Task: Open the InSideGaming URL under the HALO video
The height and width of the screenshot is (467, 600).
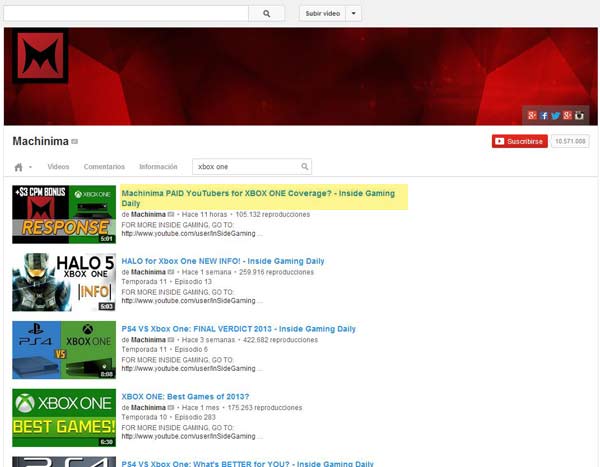Action: click(188, 301)
